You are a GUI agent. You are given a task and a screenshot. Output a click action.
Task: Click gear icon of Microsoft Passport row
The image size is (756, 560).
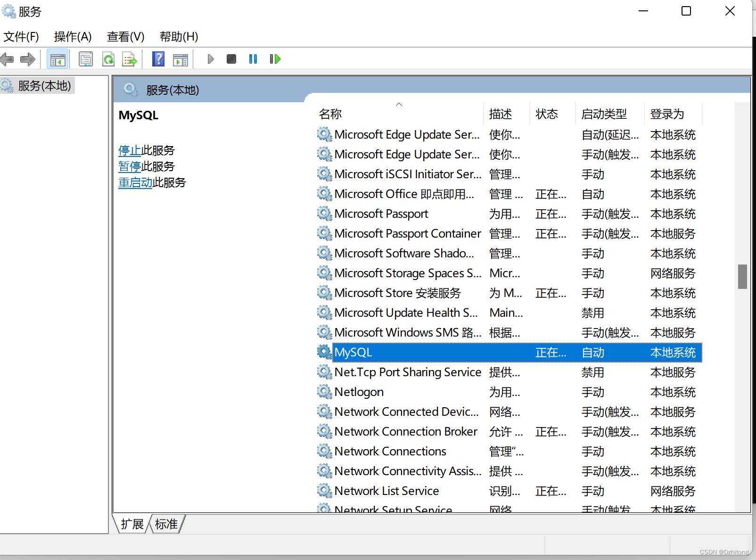coord(324,214)
